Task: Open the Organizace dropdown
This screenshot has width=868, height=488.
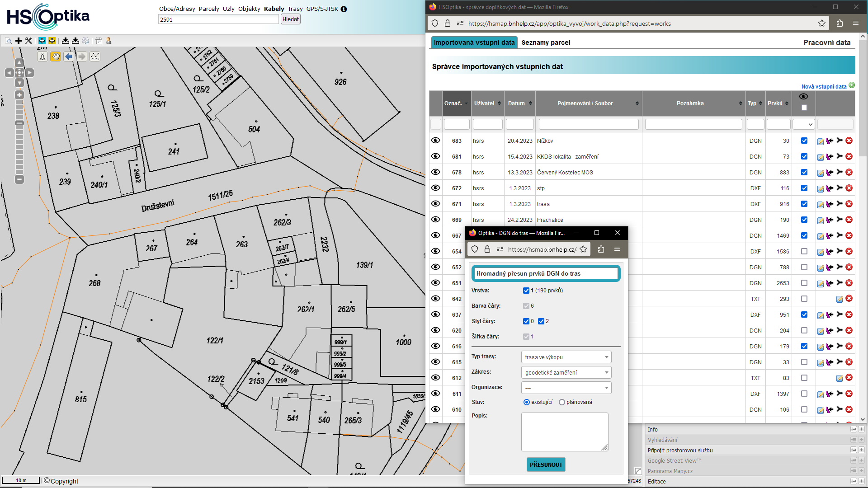Action: tap(566, 388)
